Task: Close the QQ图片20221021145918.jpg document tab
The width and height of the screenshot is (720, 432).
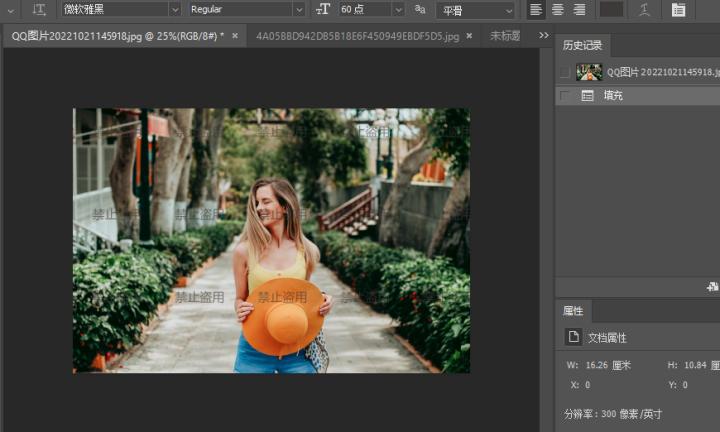Action: (235, 36)
